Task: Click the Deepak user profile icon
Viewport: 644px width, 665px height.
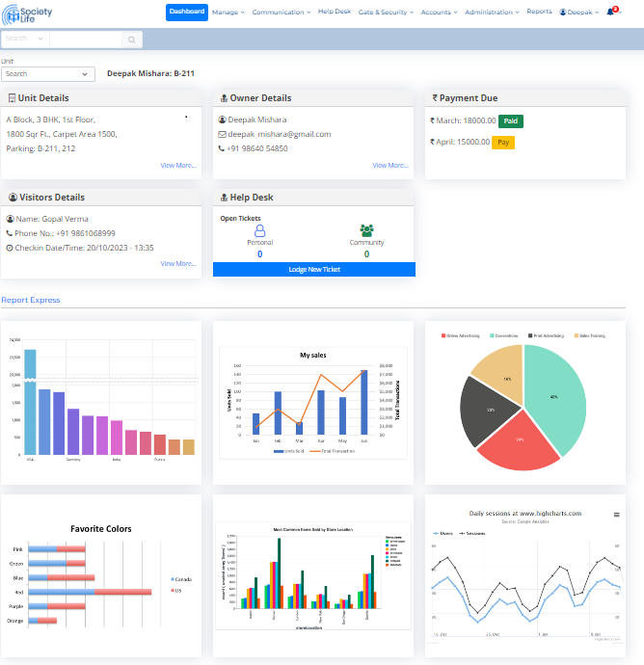Action: [x=563, y=13]
